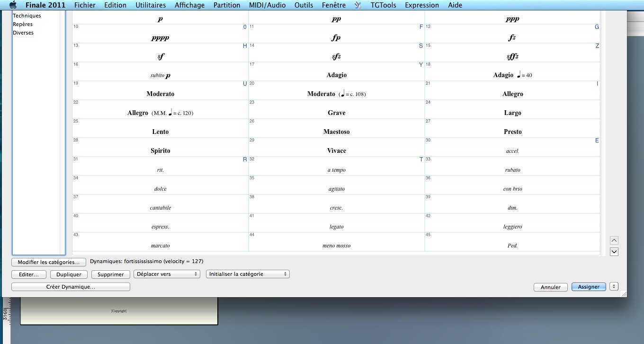
Task: Choose the sfz dynamic symbol
Action: [336, 57]
